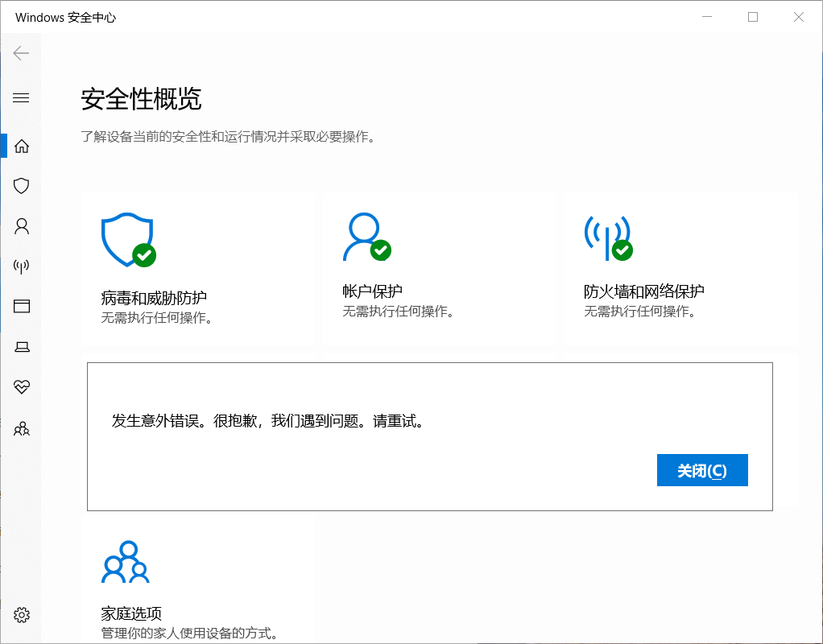The image size is (823, 644).
Task: Open the hamburger navigation menu
Action: click(21, 97)
